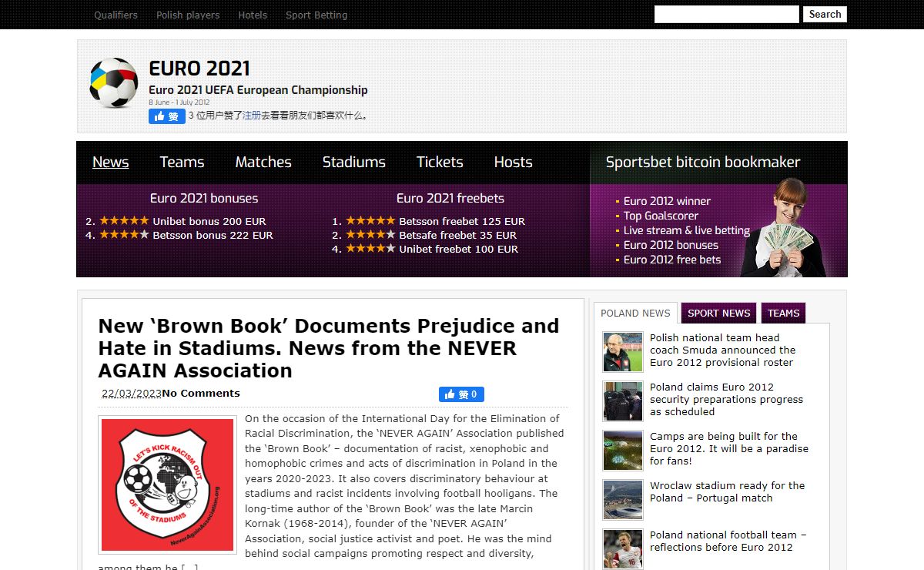This screenshot has height=570, width=924.
Task: Click thumbnail for camps being built news
Action: tap(623, 451)
